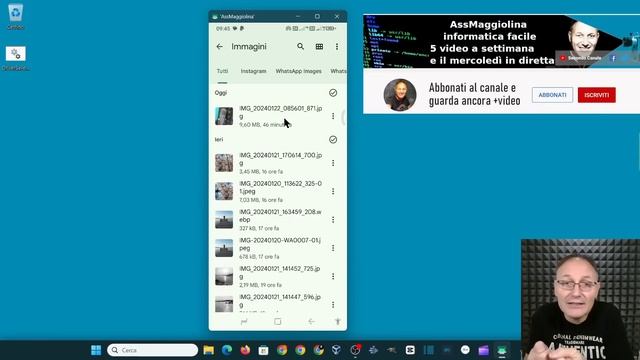Open VirtualBox cube icon in taskbar
Viewport: 640px width, 360px height.
click(336, 350)
